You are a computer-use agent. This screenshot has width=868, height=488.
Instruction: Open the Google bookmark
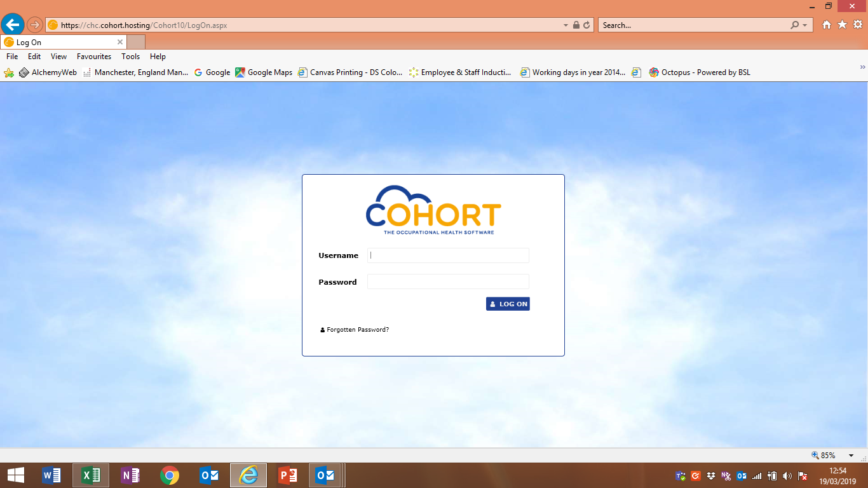212,72
